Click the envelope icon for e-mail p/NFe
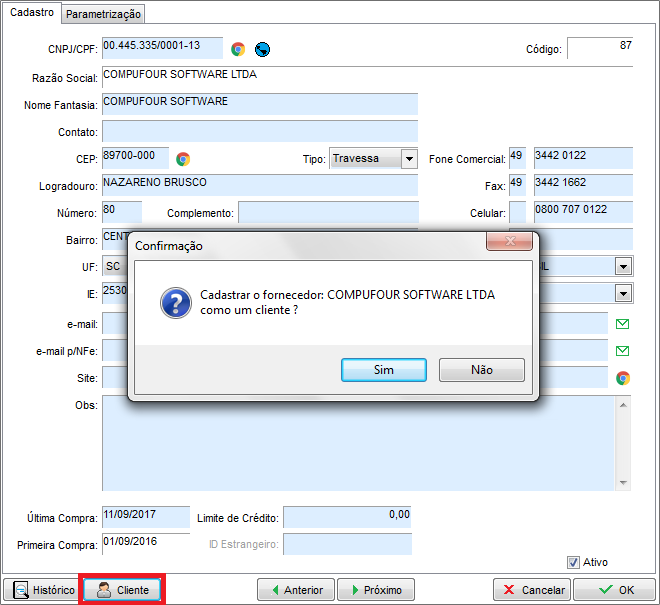 tap(622, 351)
